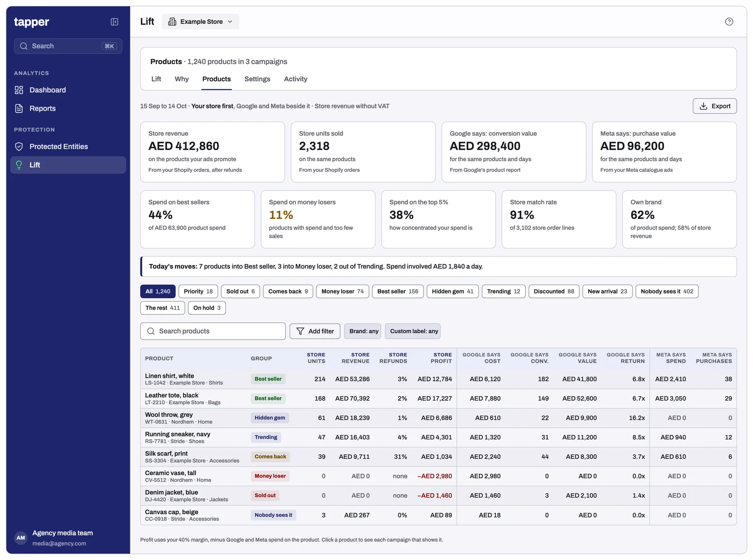Click the −AED 2,980 profit value

tap(434, 476)
